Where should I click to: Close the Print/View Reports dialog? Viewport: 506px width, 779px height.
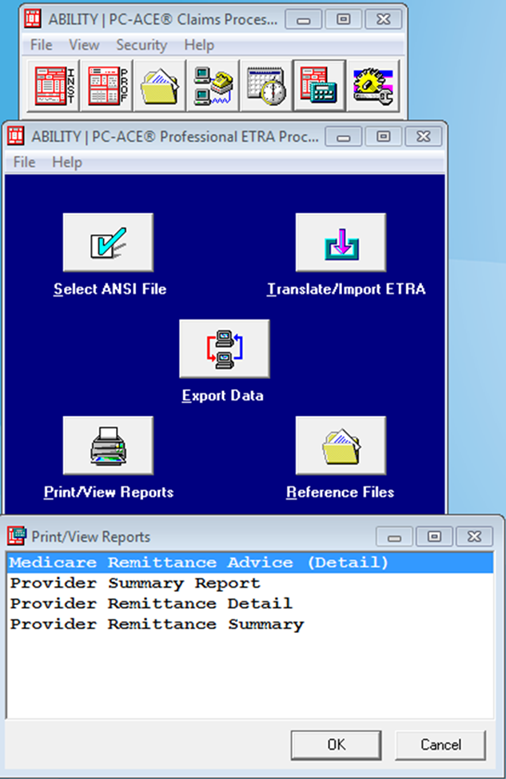(x=475, y=537)
